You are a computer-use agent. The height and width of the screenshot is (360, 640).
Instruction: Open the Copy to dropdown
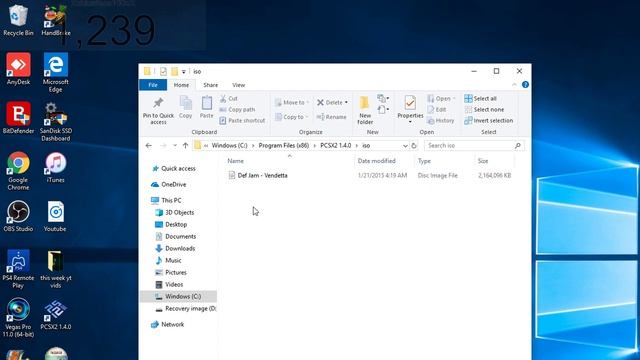click(292, 117)
